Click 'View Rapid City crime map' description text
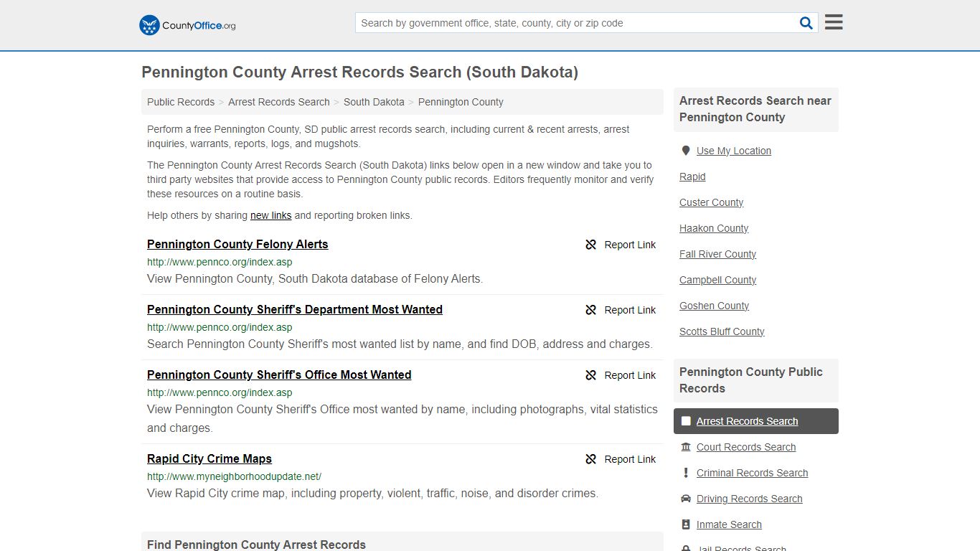This screenshot has height=551, width=980. (372, 493)
